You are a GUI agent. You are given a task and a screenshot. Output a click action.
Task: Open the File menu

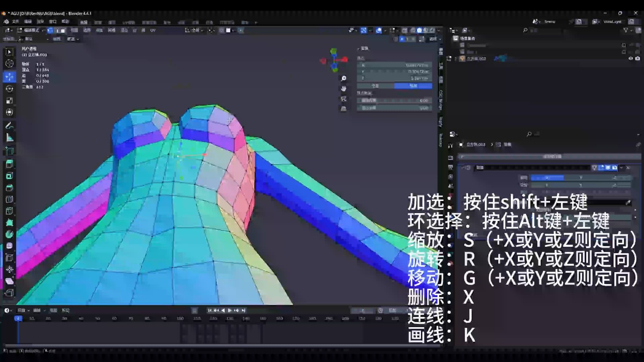15,21
